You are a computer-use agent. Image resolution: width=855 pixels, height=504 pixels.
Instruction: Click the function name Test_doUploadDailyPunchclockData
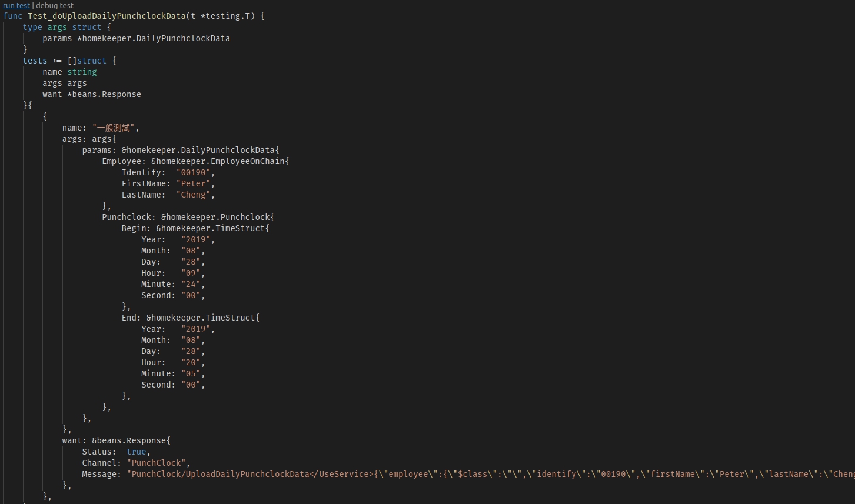coord(107,16)
